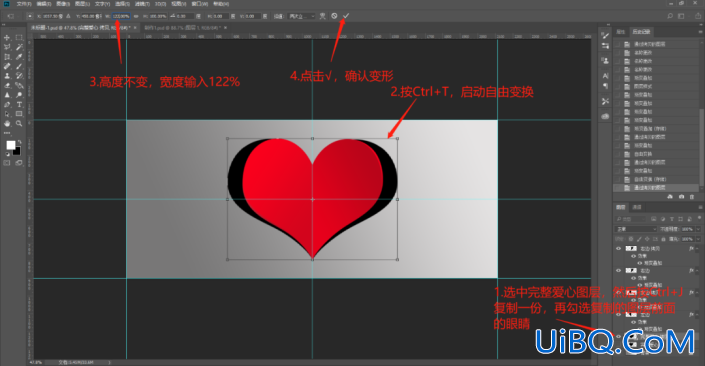Switch to warp mode icon in options bar
This screenshot has height=366, width=705.
point(323,16)
